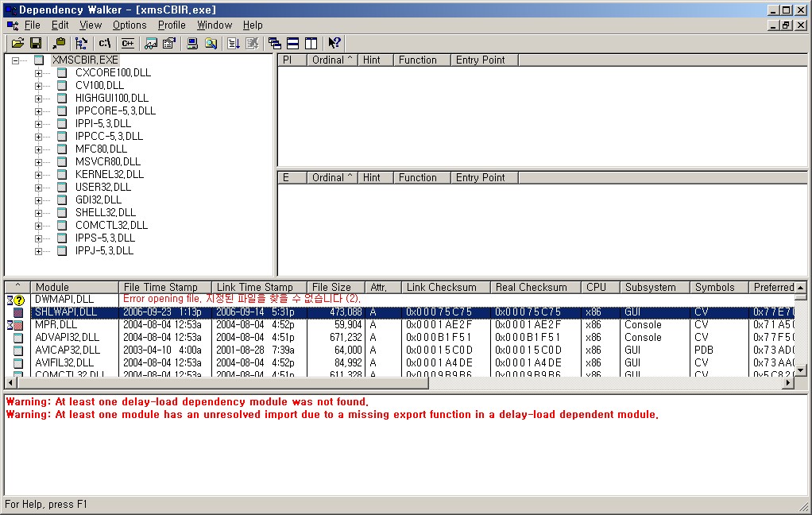Click the horizontal scrollbar thumb of module list
The height and width of the screenshot is (515, 812).
click(x=222, y=383)
